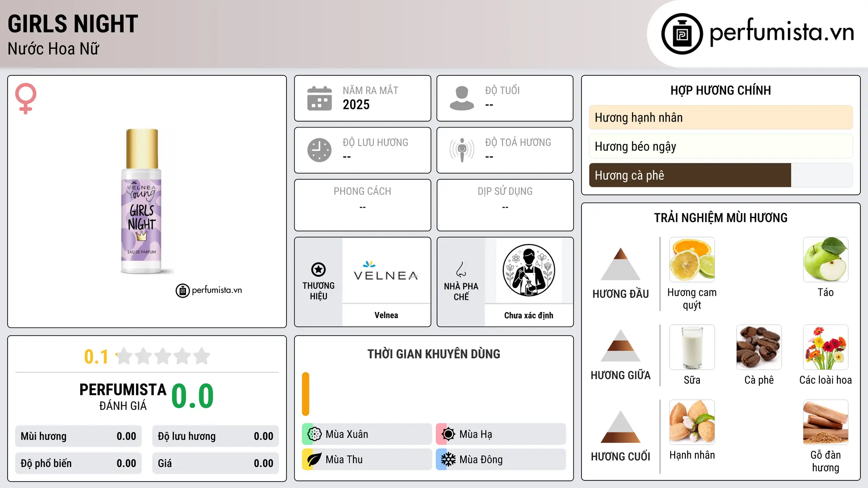Image resolution: width=868 pixels, height=488 pixels.
Task: Click the Dịp sử dụng card
Action: (505, 205)
